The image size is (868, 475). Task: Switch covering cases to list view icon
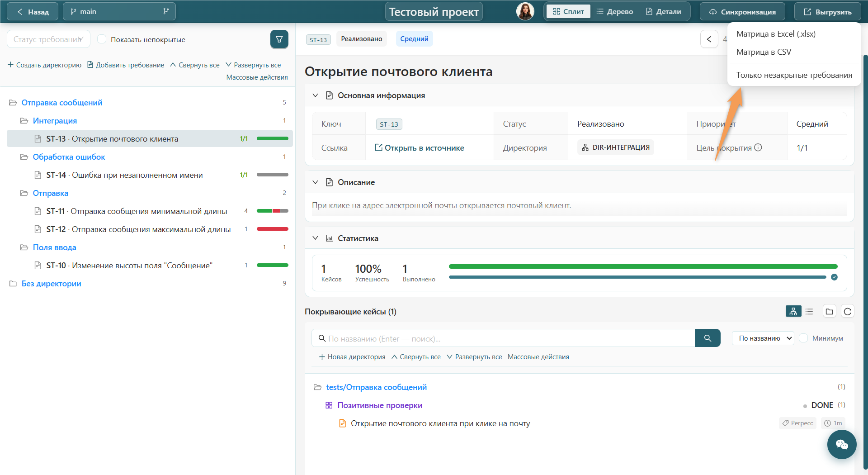pyautogui.click(x=809, y=311)
